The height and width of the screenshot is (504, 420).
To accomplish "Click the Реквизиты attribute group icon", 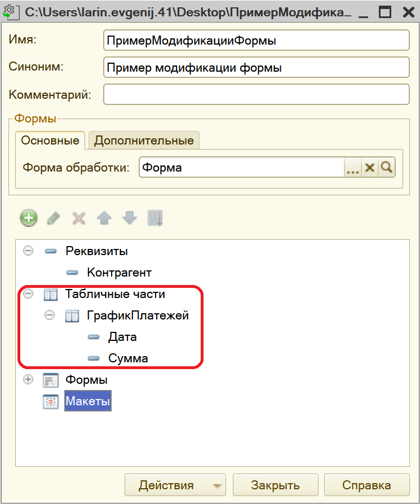I will click(51, 251).
